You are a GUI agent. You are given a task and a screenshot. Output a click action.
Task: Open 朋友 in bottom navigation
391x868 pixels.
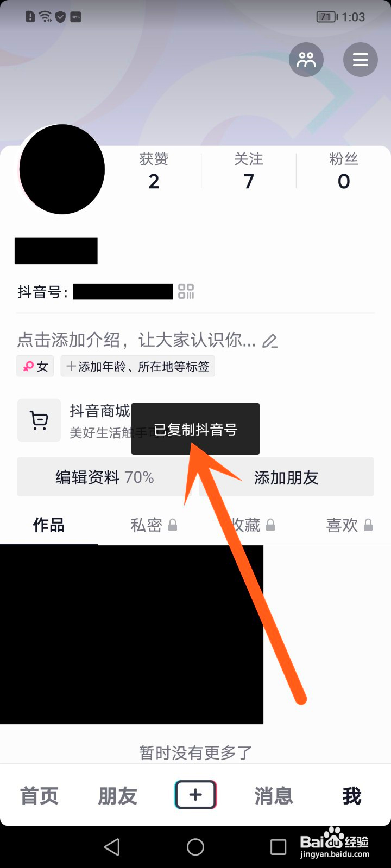click(117, 796)
